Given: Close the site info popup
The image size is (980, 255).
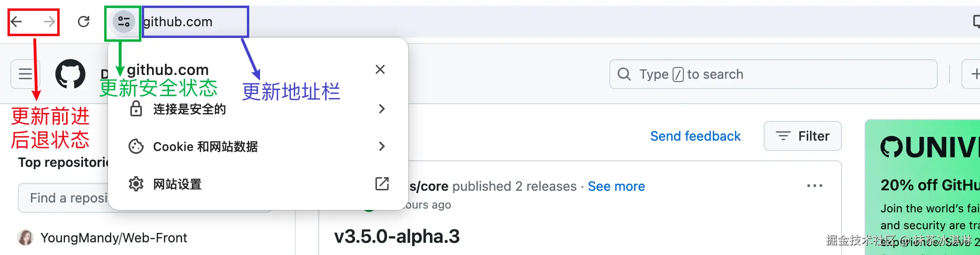Looking at the screenshot, I should (380, 70).
